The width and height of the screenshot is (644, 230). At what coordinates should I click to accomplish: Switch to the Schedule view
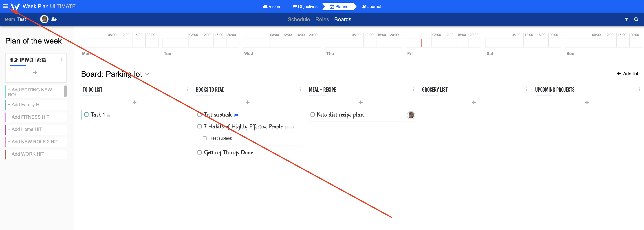(x=299, y=20)
